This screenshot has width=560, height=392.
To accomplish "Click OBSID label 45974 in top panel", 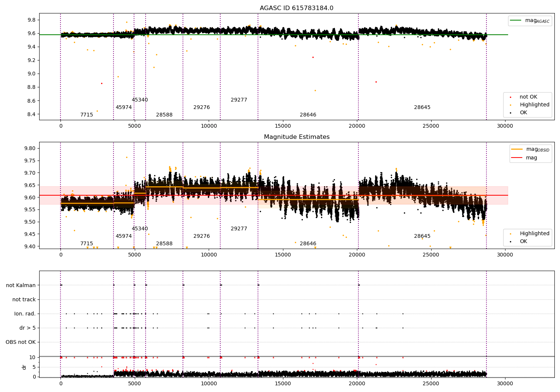I will click(x=124, y=108).
